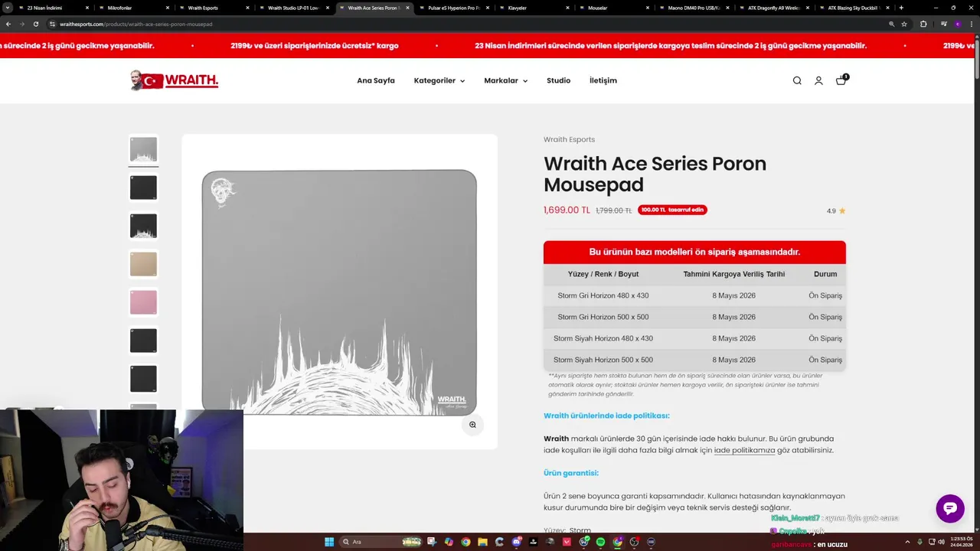Close the Wraith Ace Series Poron tab
The image size is (980, 551).
(x=407, y=8)
